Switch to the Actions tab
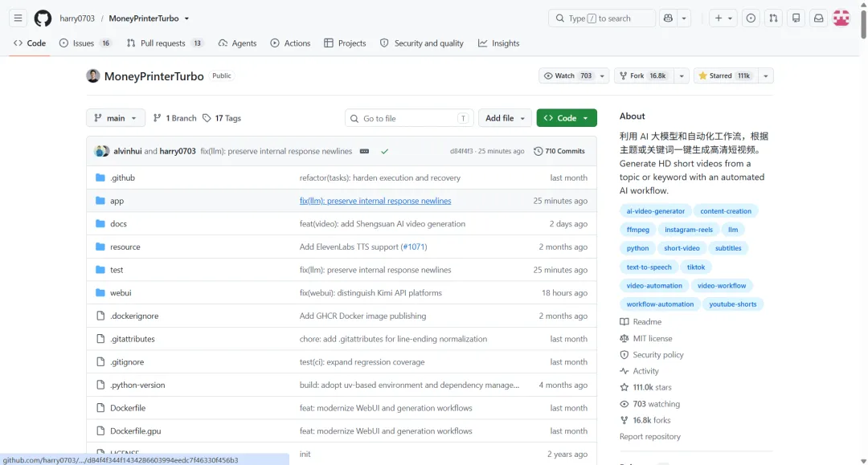868x465 pixels. (x=290, y=43)
